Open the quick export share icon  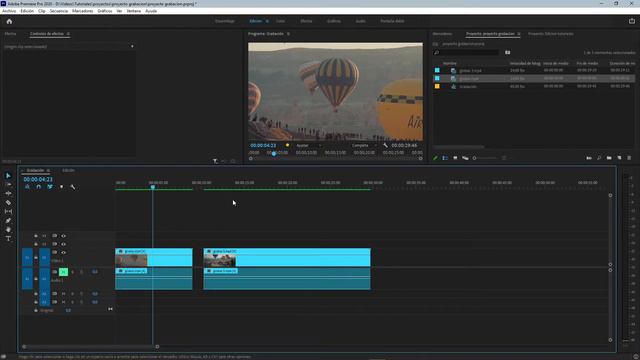tap(632, 21)
